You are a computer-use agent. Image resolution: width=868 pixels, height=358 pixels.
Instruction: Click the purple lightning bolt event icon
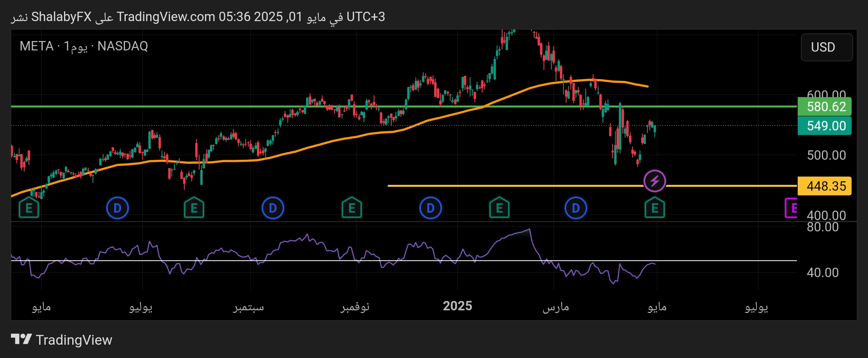(x=654, y=181)
